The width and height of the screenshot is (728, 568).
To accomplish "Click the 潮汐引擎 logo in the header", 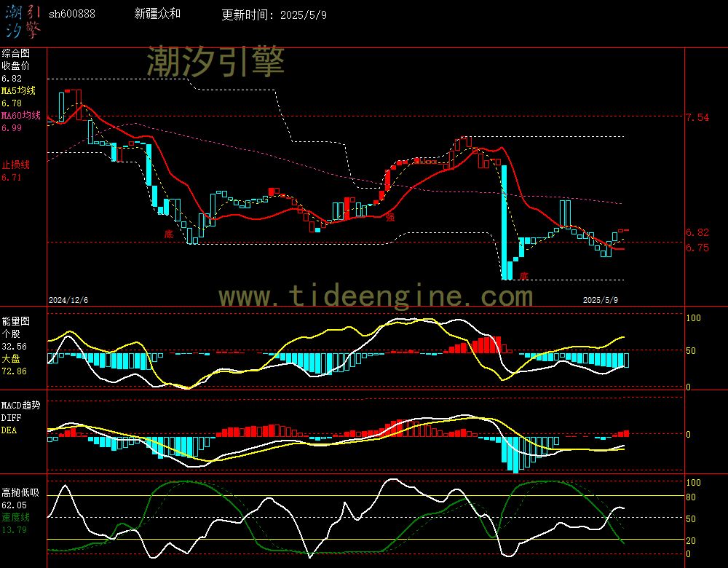I will 23,22.
